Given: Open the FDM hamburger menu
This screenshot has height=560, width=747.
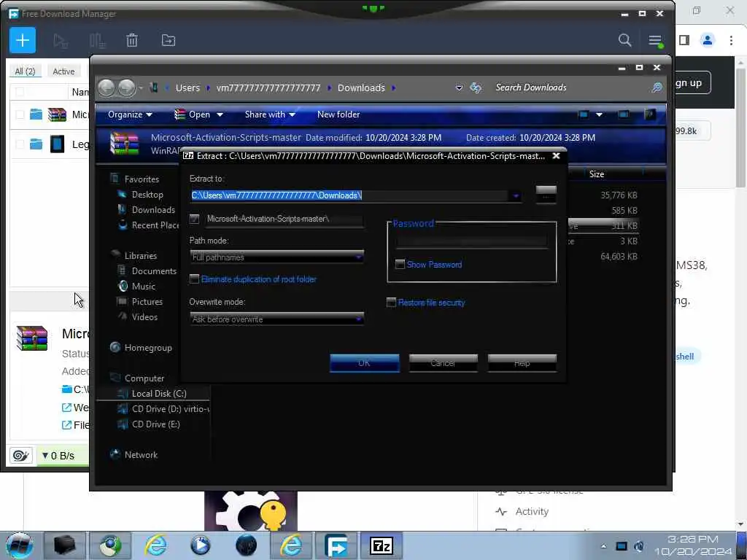Looking at the screenshot, I should (655, 41).
